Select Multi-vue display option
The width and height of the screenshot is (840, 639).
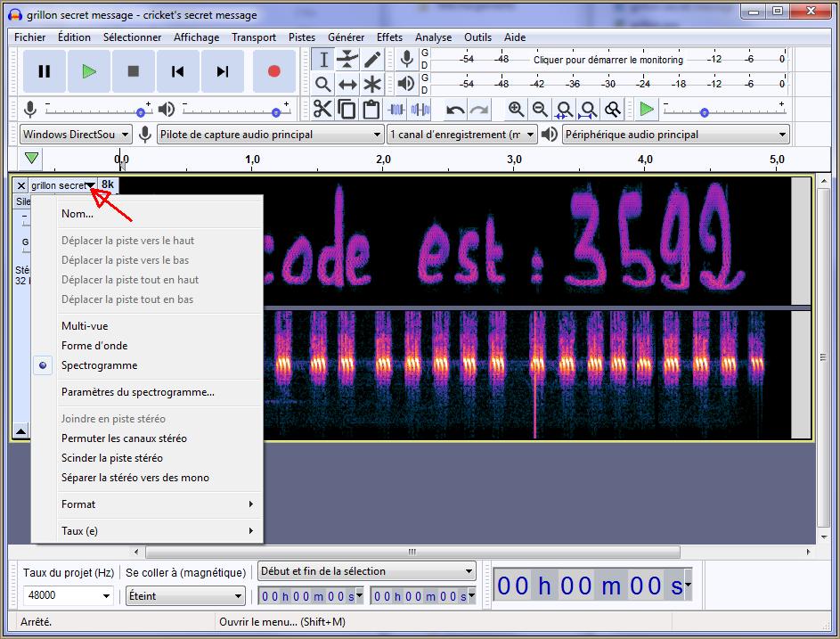pyautogui.click(x=85, y=326)
